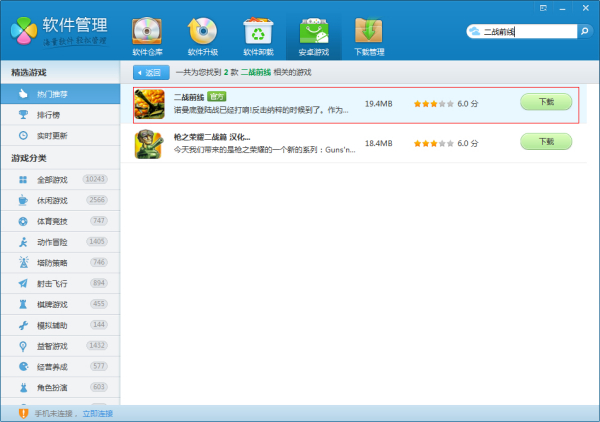Viewport: 600px width, 422px height.
Task: Click the search magnifier icon
Action: 585,32
